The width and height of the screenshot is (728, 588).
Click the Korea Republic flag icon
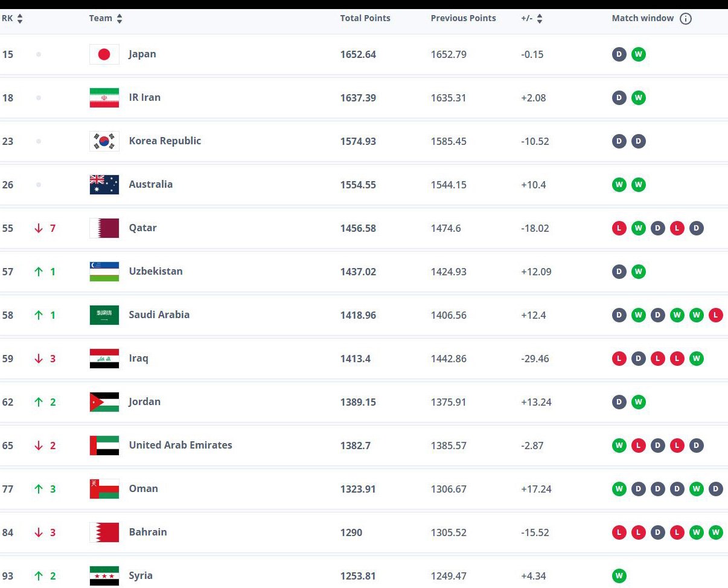(104, 141)
